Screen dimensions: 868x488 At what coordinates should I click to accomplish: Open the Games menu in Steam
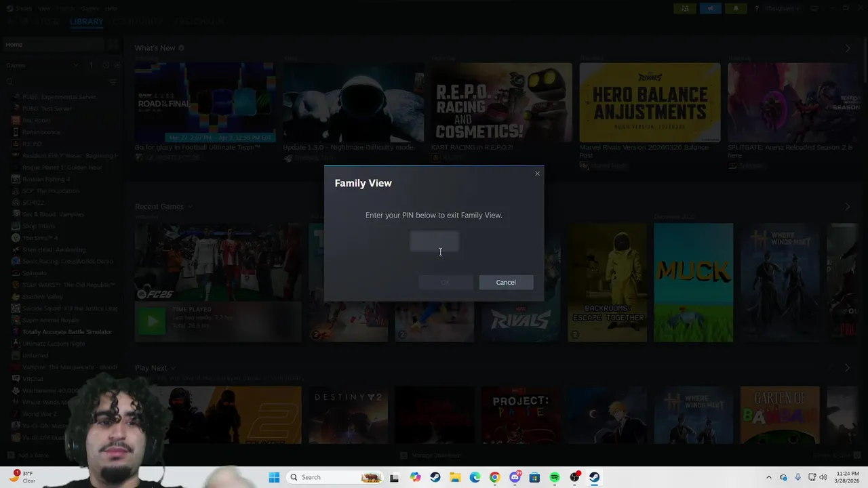tap(90, 8)
